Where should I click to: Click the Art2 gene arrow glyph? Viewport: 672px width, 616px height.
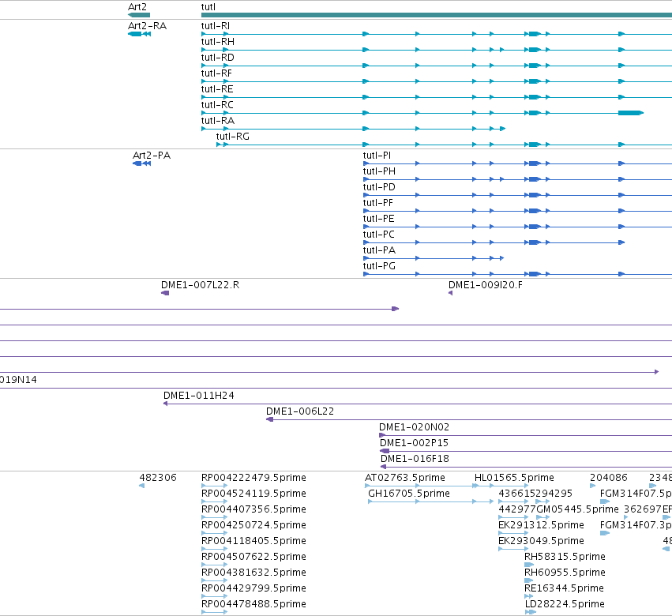click(x=139, y=15)
